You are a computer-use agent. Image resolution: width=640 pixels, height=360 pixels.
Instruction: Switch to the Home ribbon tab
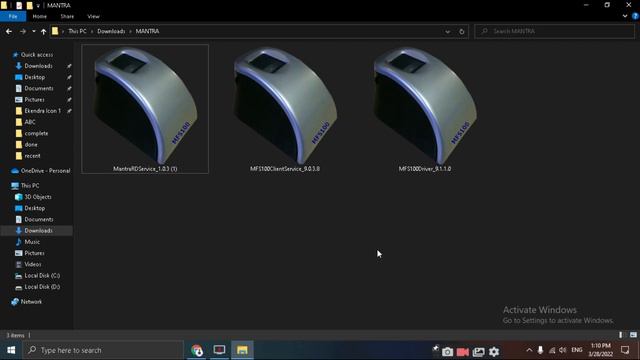click(40, 16)
